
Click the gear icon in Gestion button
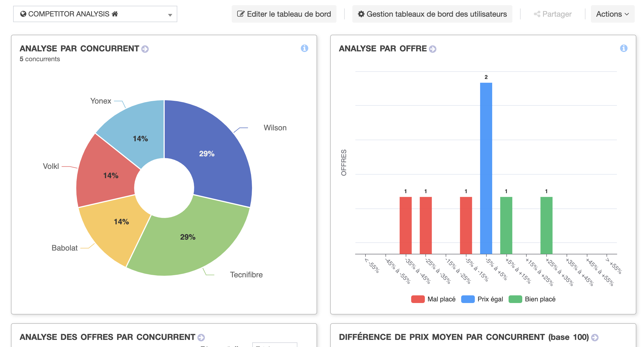361,14
